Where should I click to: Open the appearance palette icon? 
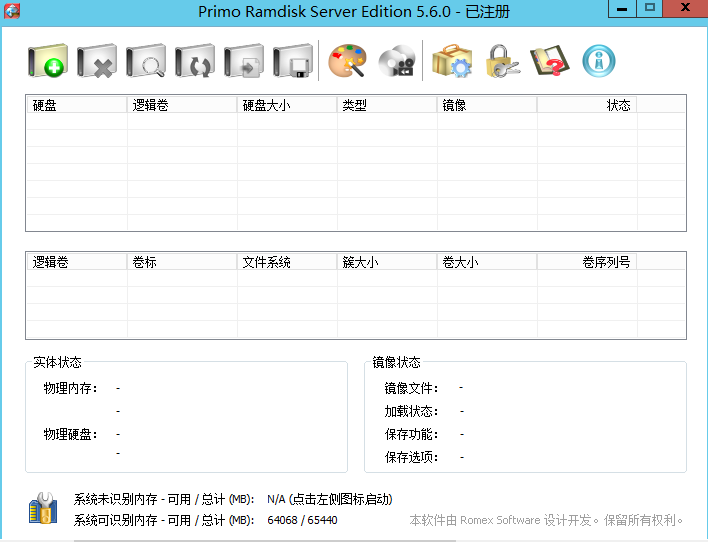coord(347,61)
